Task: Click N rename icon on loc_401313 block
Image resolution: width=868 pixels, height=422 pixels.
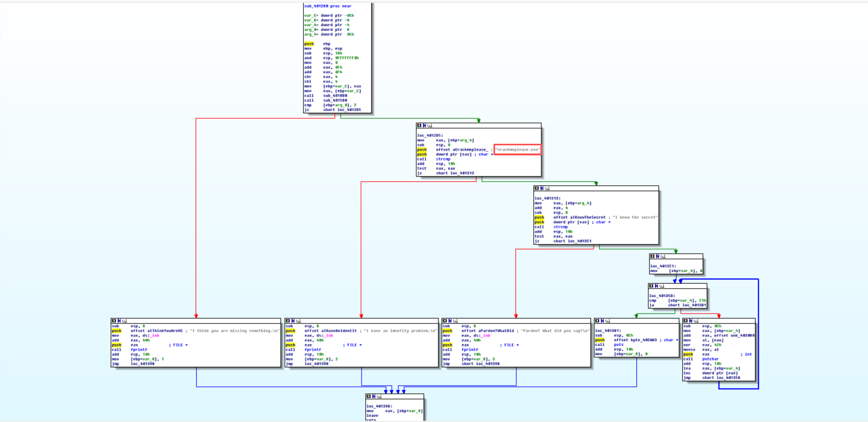Action: (x=542, y=188)
